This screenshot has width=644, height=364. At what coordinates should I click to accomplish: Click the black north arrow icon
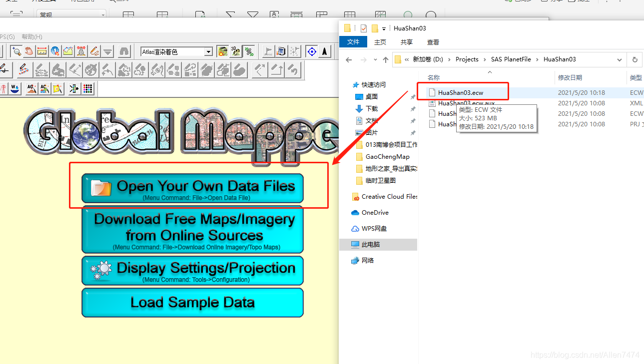[325, 51]
